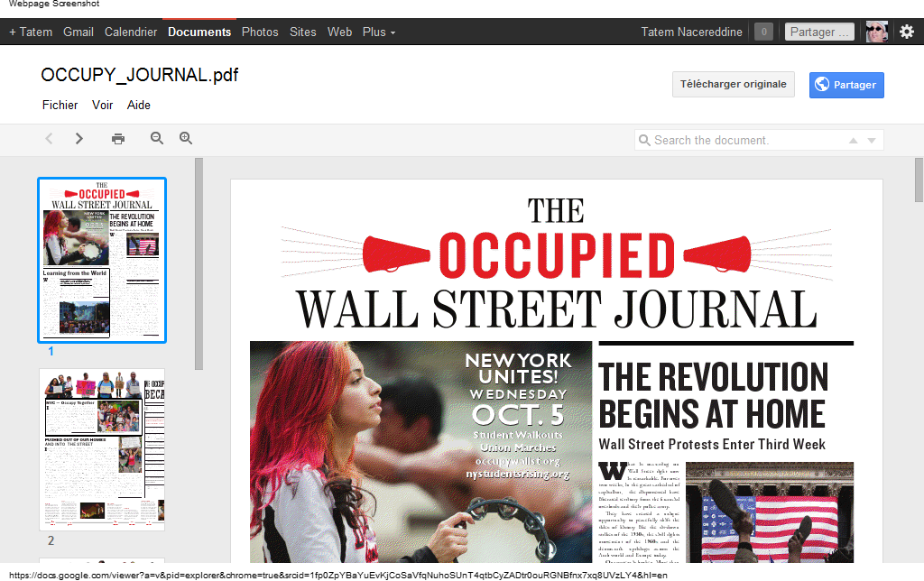Open settings gear icon
Screen dimensions: 924x581
[x=907, y=32]
